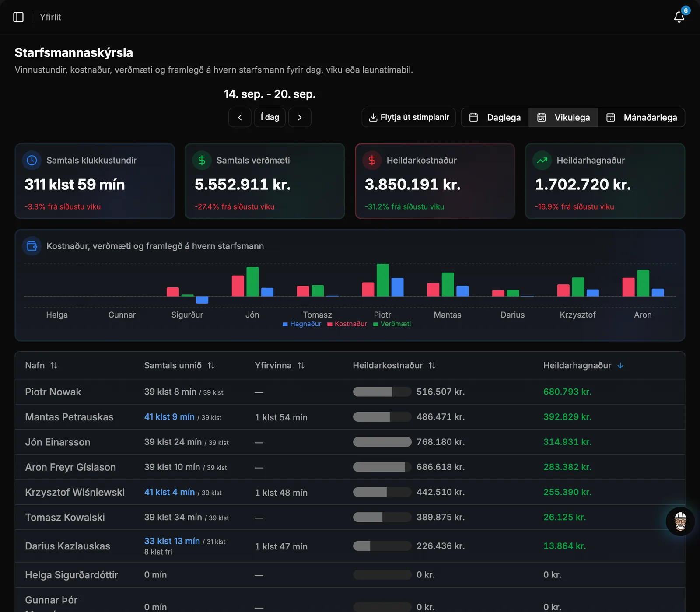The image size is (700, 612).
Task: Select Krzysztof Wiśniewski in the table
Action: (75, 492)
